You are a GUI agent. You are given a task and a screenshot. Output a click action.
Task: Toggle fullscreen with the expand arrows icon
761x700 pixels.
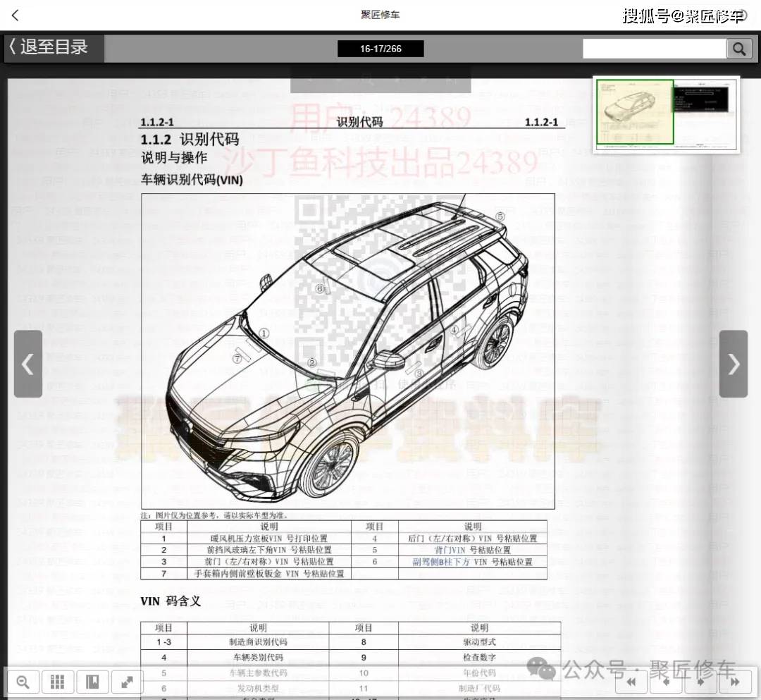coord(127,682)
